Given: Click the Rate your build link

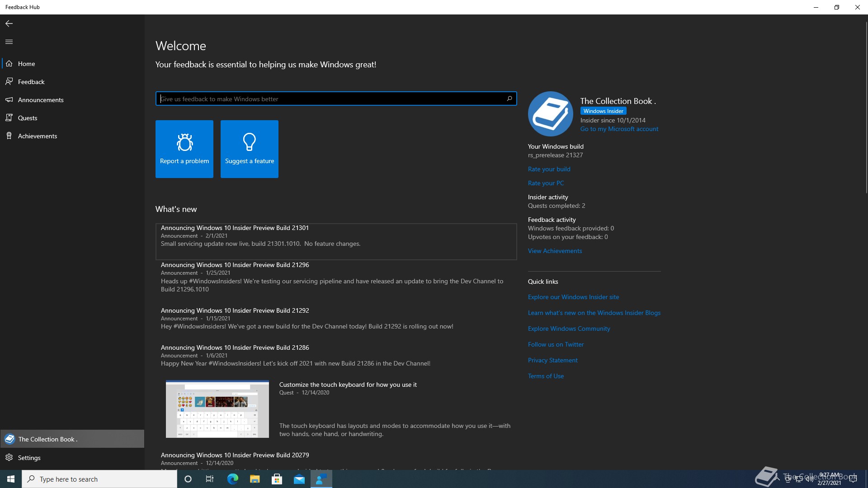Looking at the screenshot, I should click(549, 169).
